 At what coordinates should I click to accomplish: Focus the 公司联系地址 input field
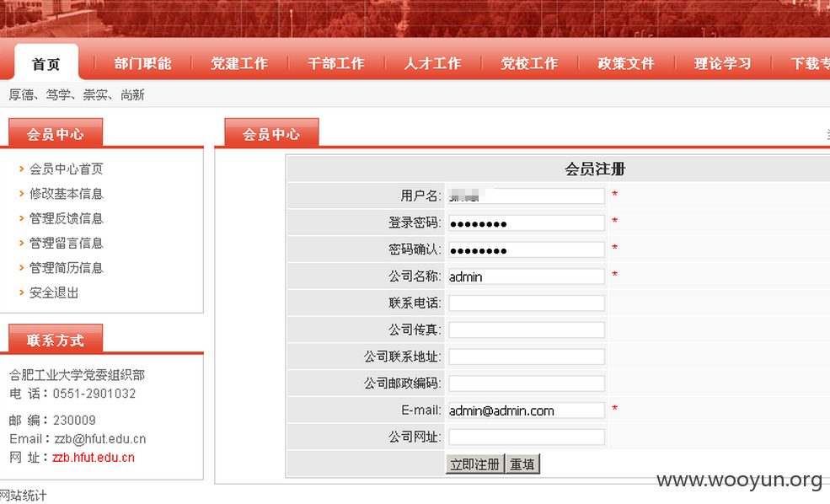(x=527, y=357)
